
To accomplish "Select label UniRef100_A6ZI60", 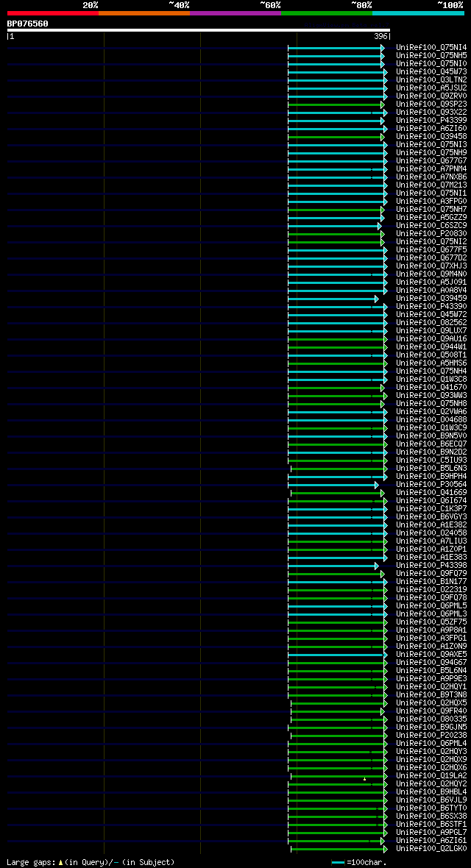I will (432, 129).
